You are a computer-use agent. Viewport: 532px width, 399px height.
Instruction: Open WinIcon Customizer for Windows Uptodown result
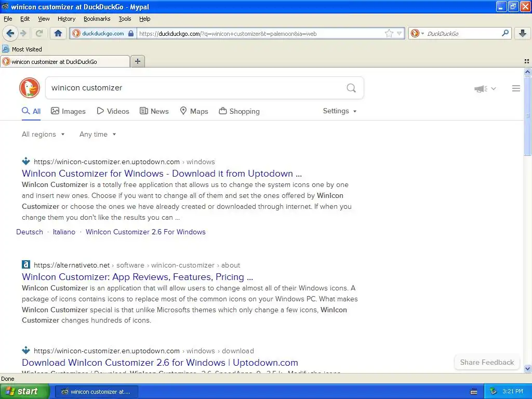tap(162, 174)
